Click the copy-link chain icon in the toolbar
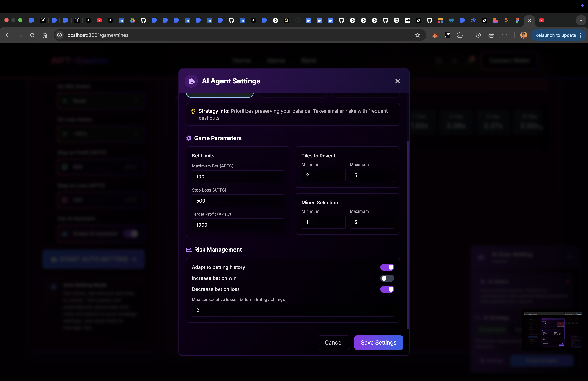Image resolution: width=588 pixels, height=381 pixels. [504, 35]
